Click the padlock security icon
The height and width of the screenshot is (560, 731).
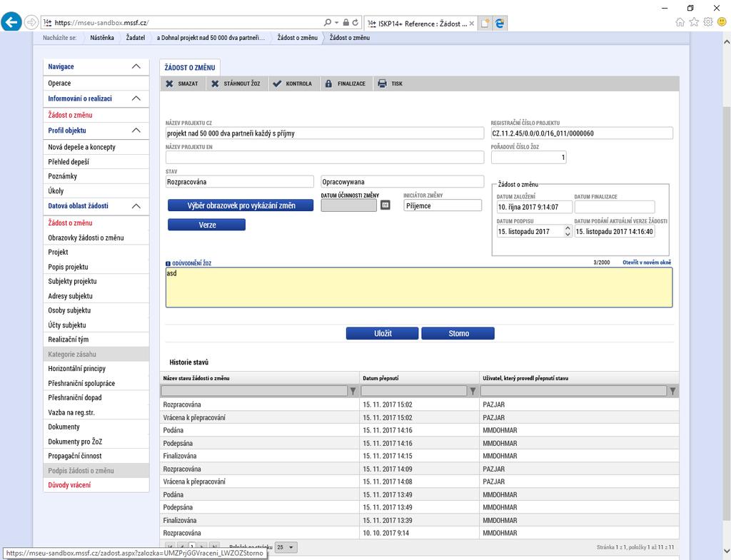point(346,22)
